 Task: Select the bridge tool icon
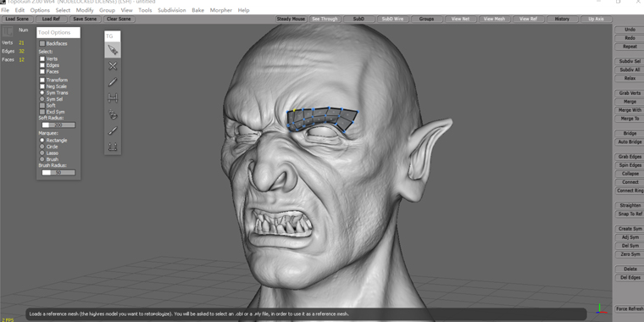pos(113,98)
